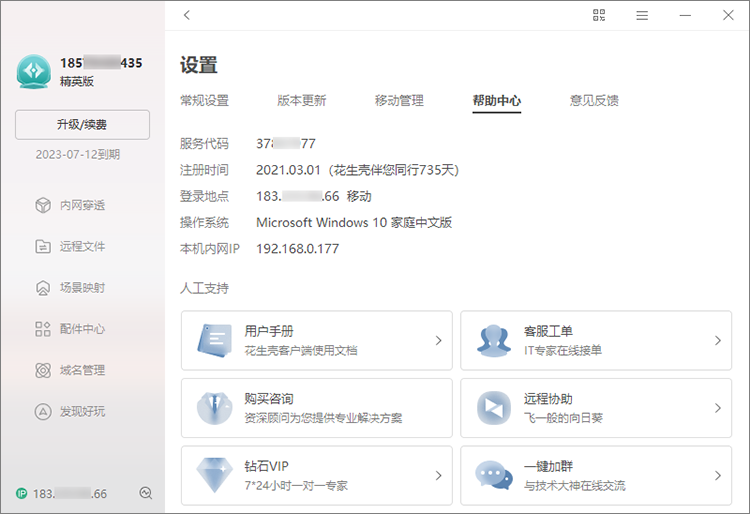Click the 购买咨询 consultant icon
750x514 pixels.
[x=214, y=408]
